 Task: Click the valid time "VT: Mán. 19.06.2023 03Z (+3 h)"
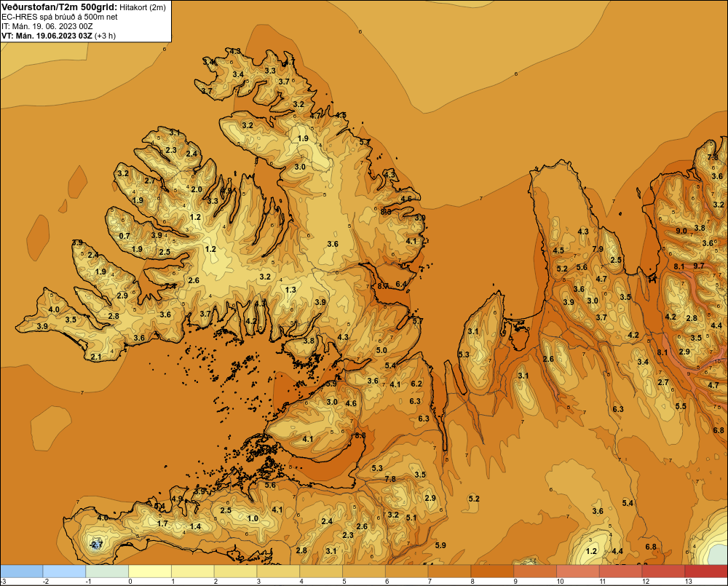click(58, 36)
